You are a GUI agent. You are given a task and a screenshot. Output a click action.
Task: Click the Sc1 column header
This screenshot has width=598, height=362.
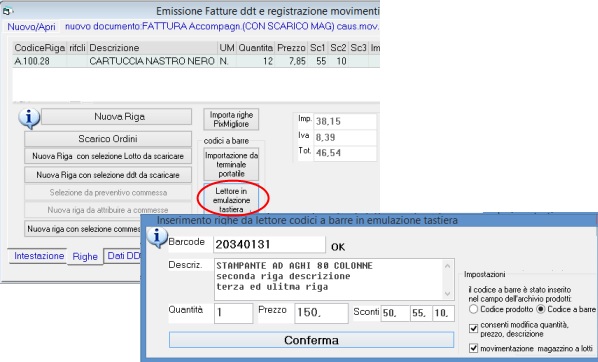[318, 48]
